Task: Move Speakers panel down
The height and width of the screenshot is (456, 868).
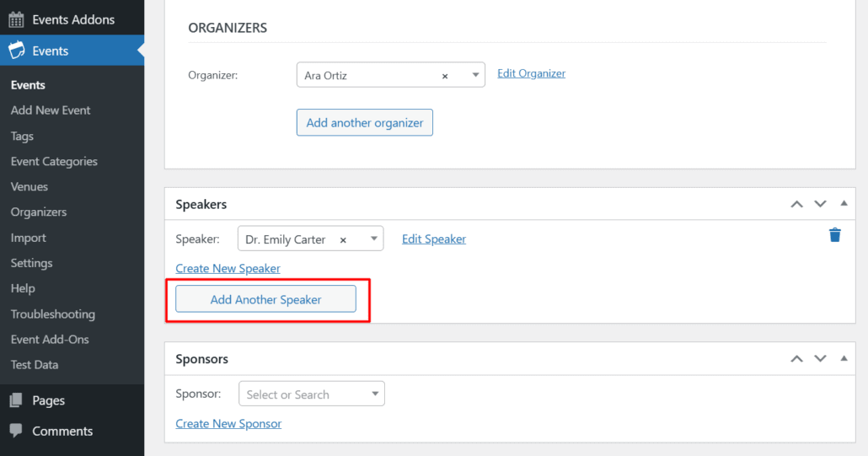Action: pyautogui.click(x=820, y=204)
